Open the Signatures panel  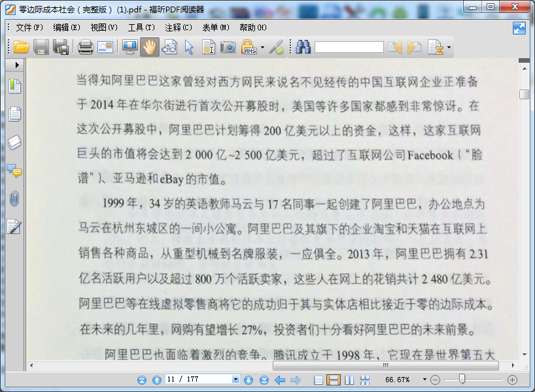click(x=14, y=227)
